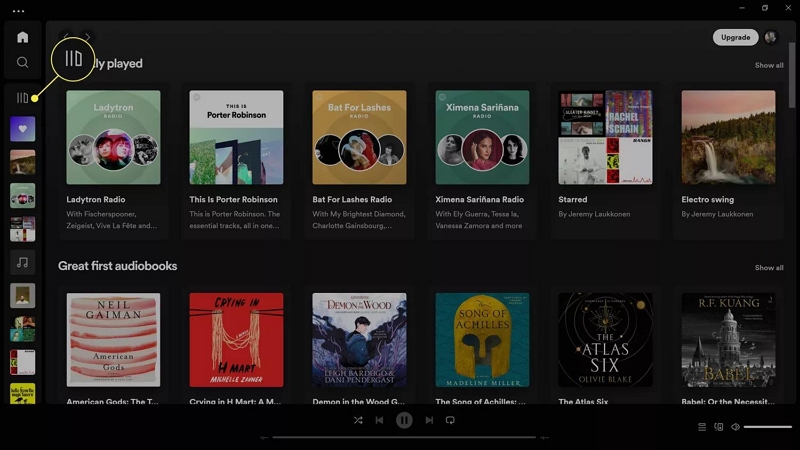Show all recently played items
800x450 pixels.
(x=769, y=65)
